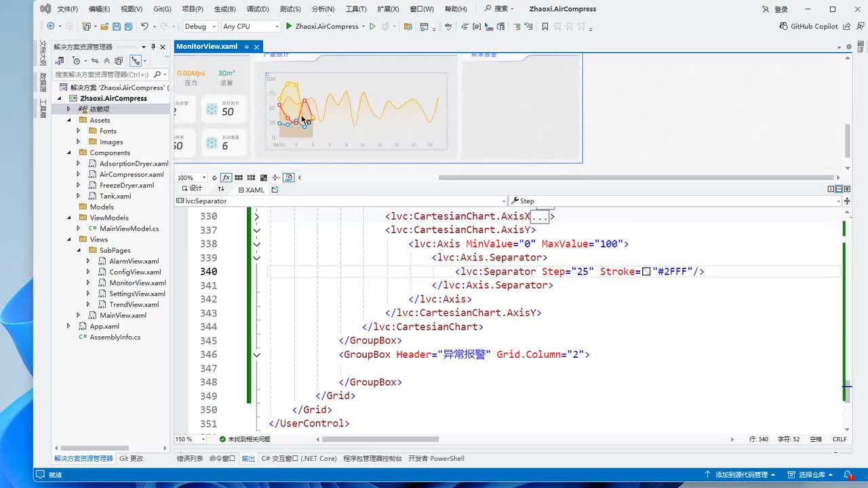Viewport: 868px width, 488px height.
Task: Toggle the fx effects button in designer
Action: click(x=226, y=178)
